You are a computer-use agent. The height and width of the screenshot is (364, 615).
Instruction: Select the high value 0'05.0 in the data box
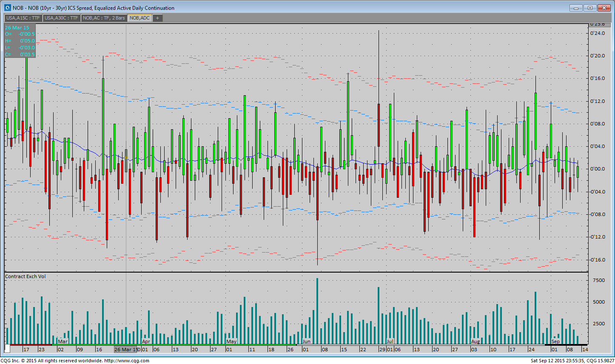28,41
